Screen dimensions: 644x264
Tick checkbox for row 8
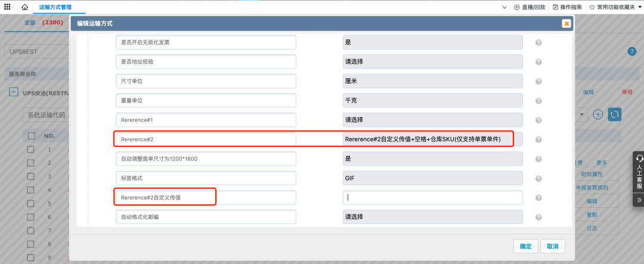(x=31, y=244)
